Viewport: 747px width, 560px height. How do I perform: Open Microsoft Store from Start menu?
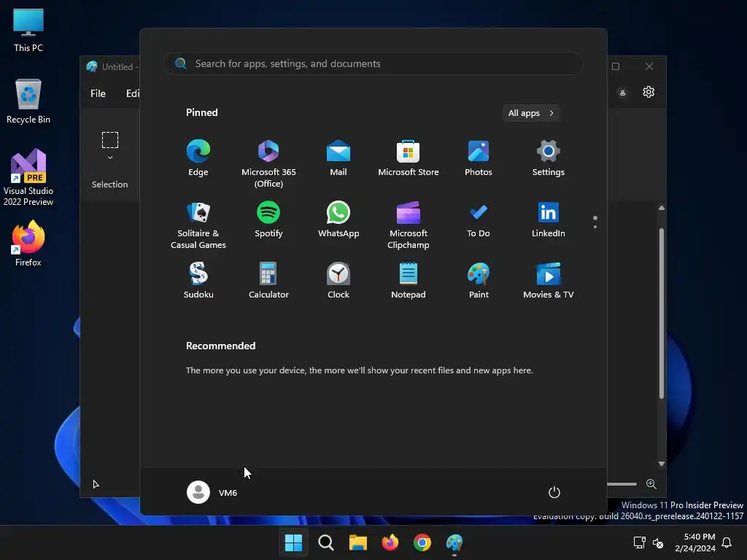pyautogui.click(x=409, y=158)
